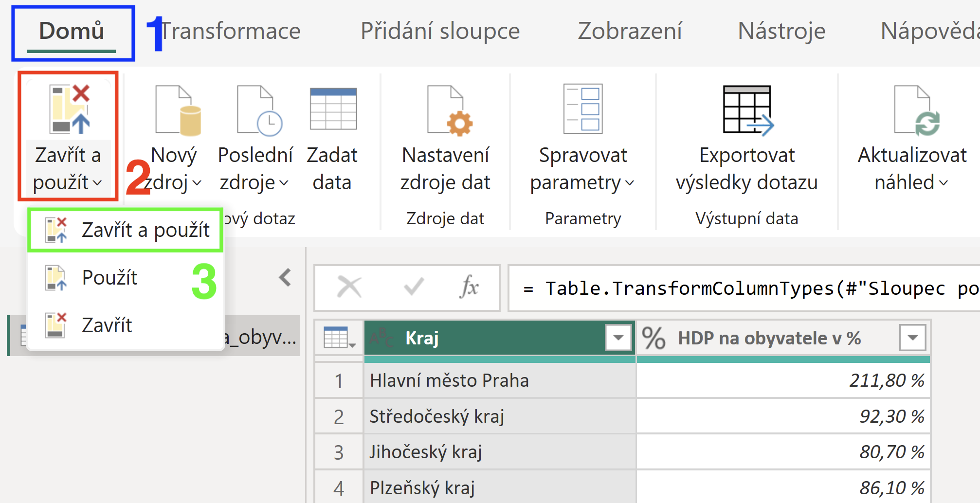980x503 pixels.
Task: Cancel formula edit with the X icon
Action: pos(349,287)
